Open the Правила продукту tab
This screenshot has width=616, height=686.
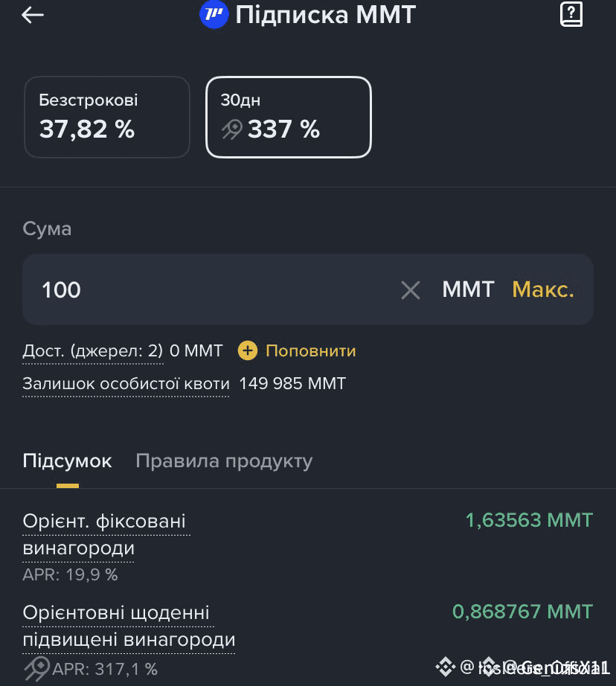(224, 461)
